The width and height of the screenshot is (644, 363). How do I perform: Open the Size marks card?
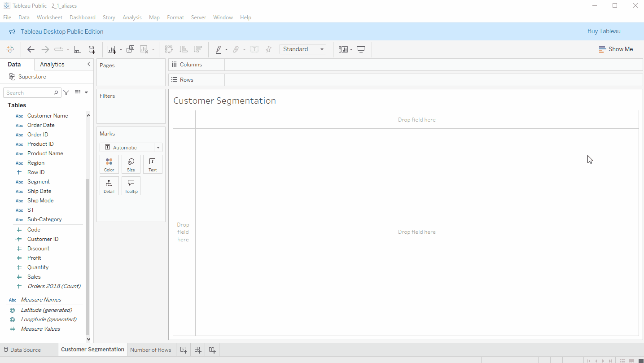click(131, 164)
